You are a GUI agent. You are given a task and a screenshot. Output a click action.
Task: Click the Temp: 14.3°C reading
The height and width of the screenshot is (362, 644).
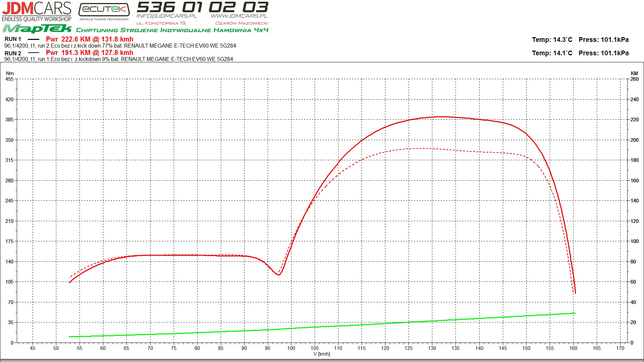(x=552, y=40)
